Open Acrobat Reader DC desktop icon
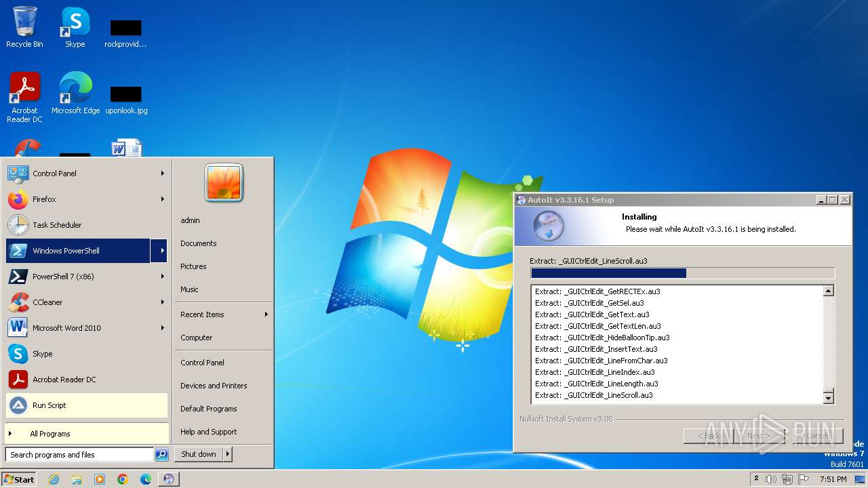 pos(24,98)
